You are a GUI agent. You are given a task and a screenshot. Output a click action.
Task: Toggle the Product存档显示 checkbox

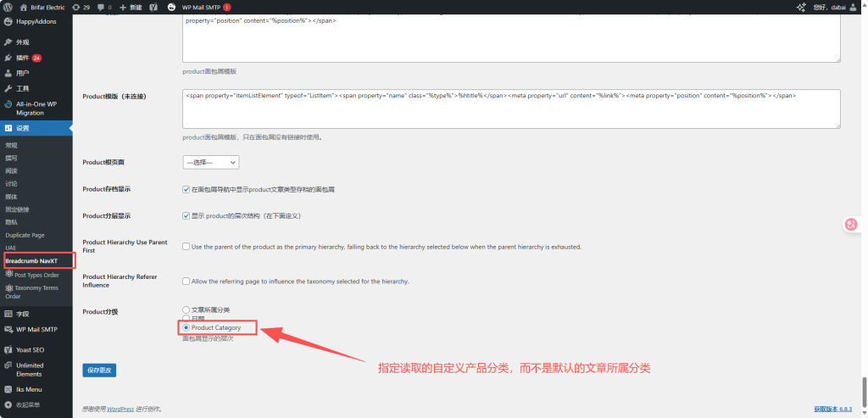coord(186,189)
